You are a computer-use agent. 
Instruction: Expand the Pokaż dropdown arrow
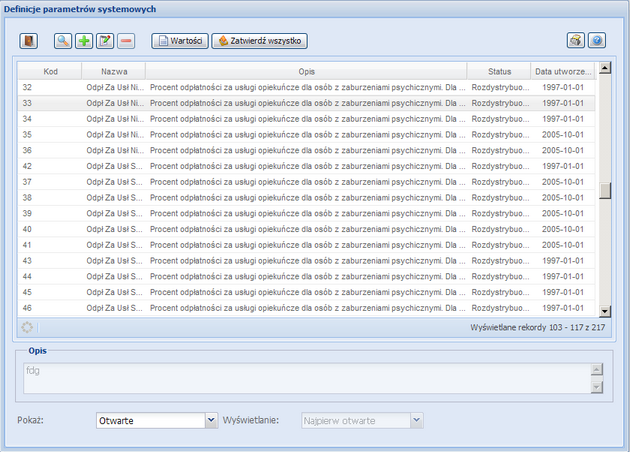211,421
